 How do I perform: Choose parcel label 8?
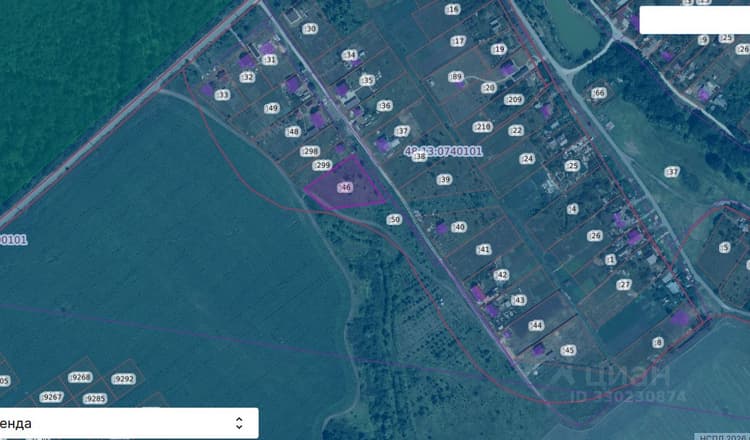pos(658,342)
